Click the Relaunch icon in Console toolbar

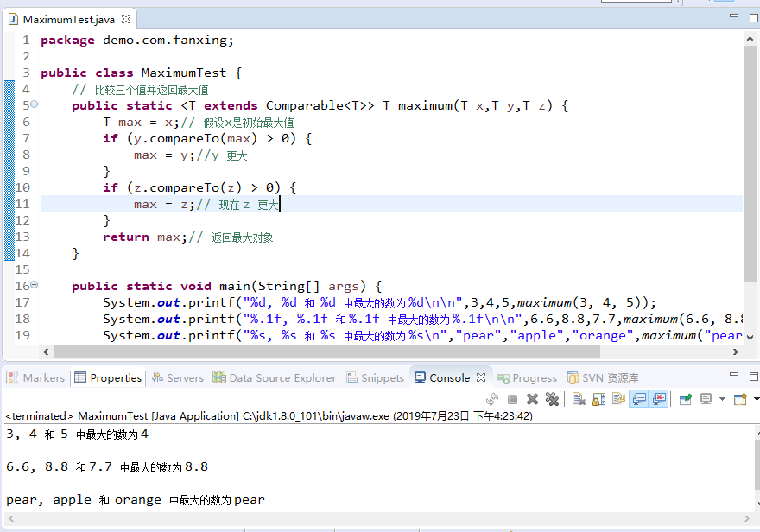[491, 399]
